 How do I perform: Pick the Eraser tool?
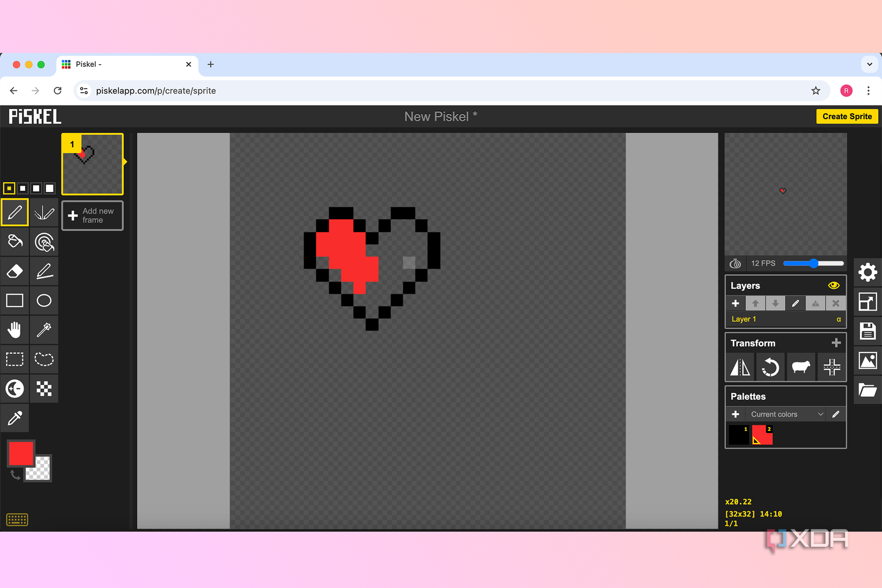coord(14,271)
